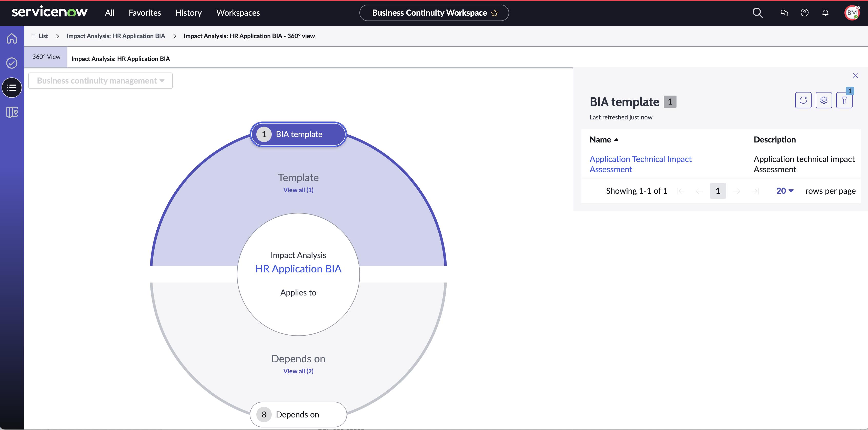Close the BIA template side panel
Screen dimensions: 868x430
[855, 76]
